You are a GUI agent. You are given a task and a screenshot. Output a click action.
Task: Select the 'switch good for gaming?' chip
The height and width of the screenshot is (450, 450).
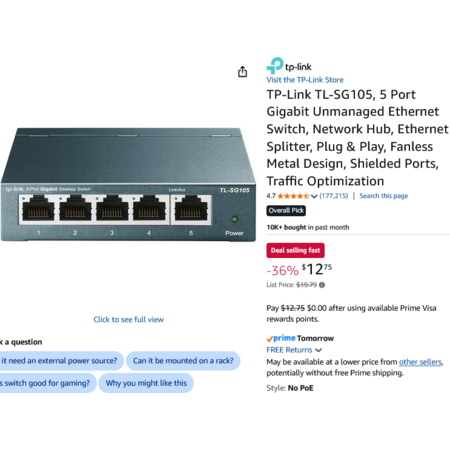tap(47, 383)
